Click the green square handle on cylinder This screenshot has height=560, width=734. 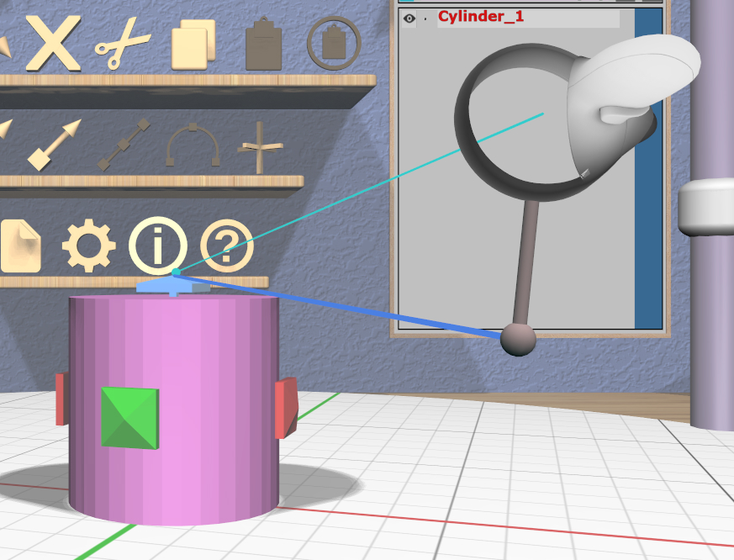pyautogui.click(x=129, y=417)
